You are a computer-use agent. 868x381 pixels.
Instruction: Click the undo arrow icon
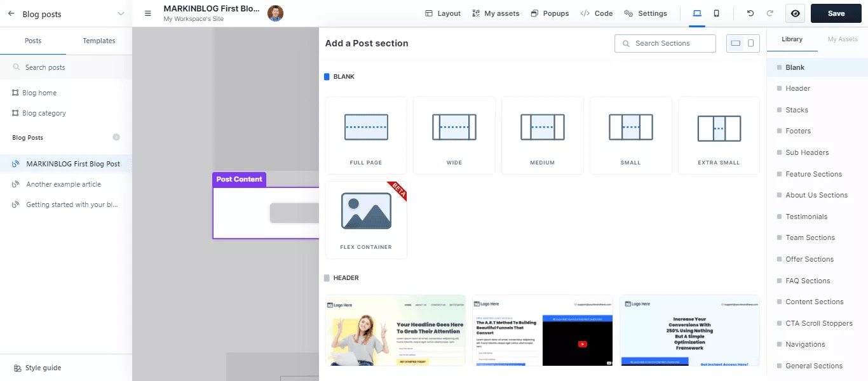tap(750, 13)
